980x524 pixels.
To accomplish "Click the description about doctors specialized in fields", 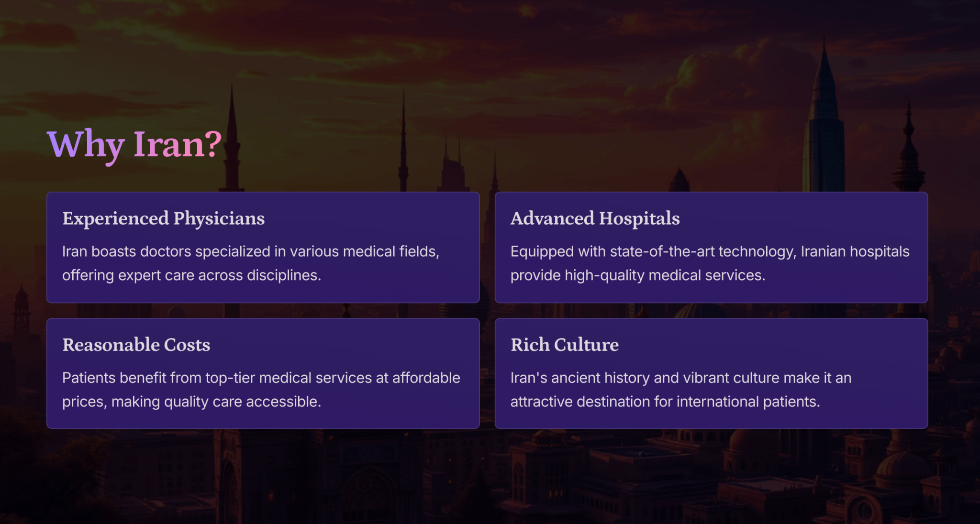I will pyautogui.click(x=251, y=263).
